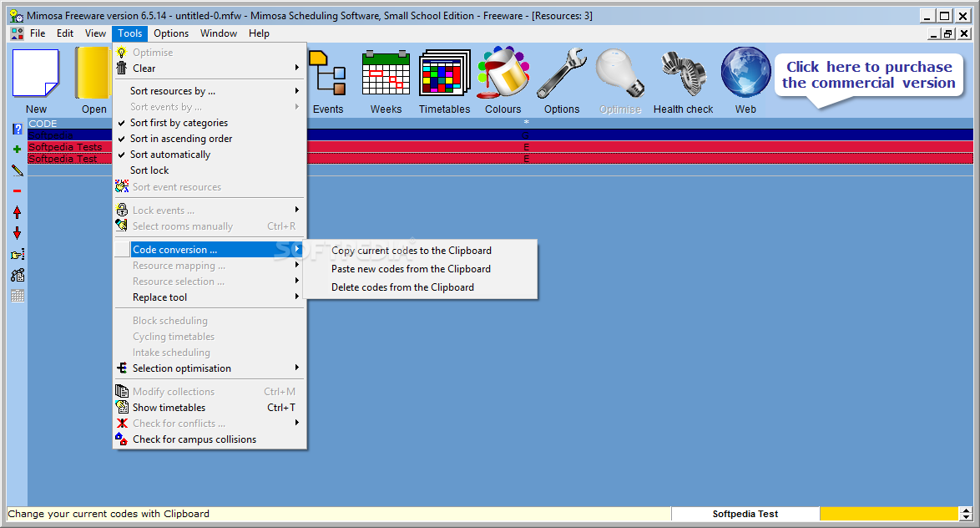Expand the Code conversion submenu arrow
The width and height of the screenshot is (980, 528).
297,249
